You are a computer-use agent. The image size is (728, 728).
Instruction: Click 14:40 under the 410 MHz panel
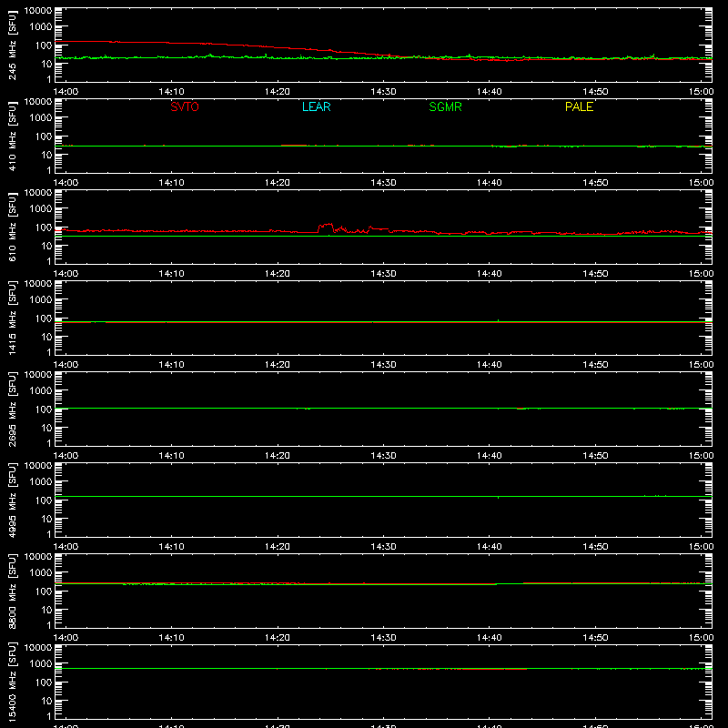490,183
